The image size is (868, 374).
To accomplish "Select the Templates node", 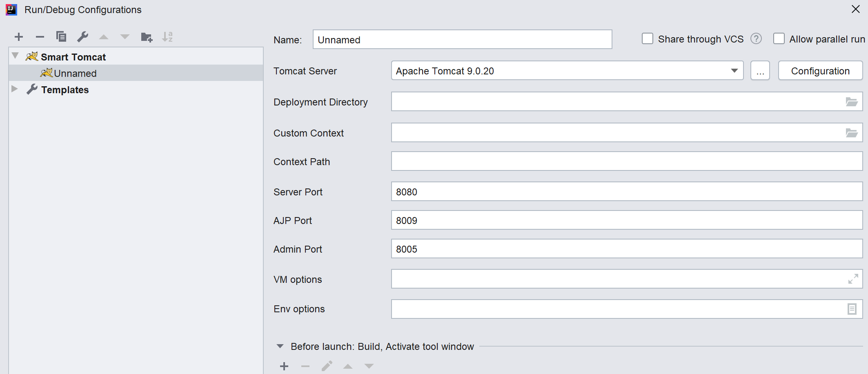I will (x=136, y=90).
